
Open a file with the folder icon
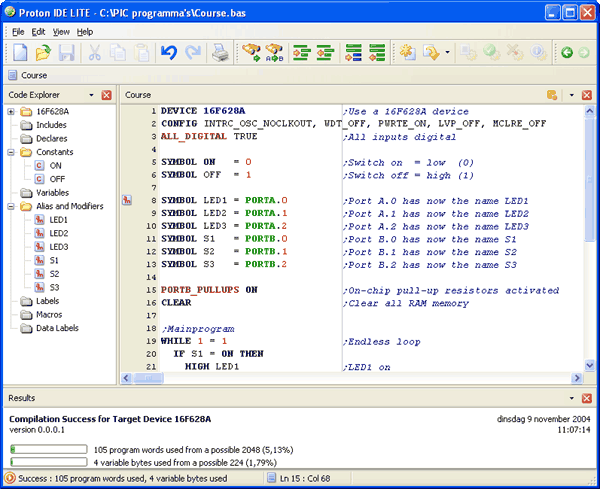[43, 52]
